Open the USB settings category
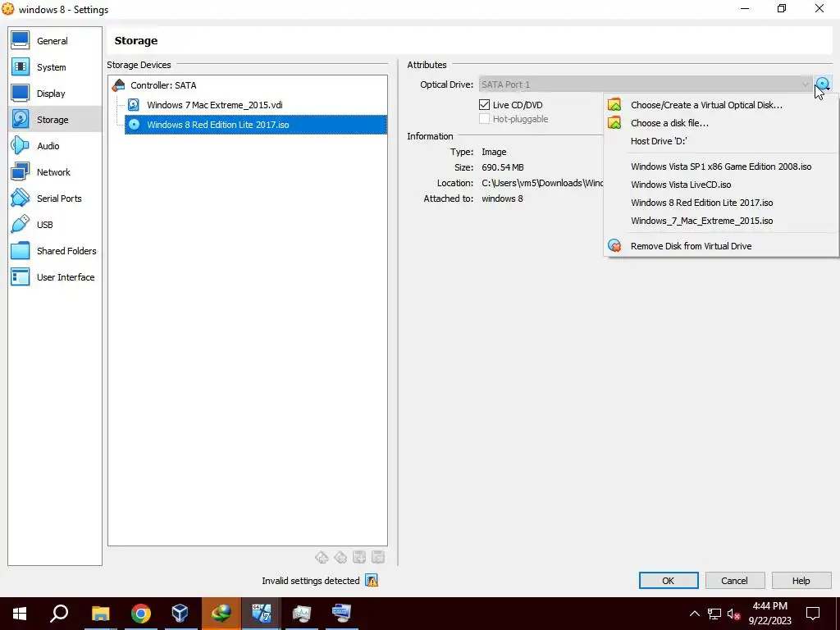The image size is (840, 630). point(55,225)
